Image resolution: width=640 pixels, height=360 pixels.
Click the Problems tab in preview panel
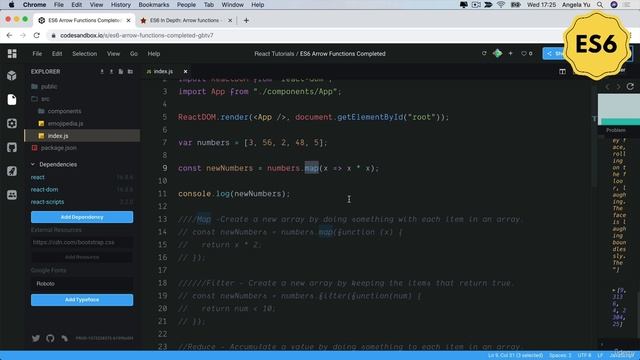tap(616, 130)
